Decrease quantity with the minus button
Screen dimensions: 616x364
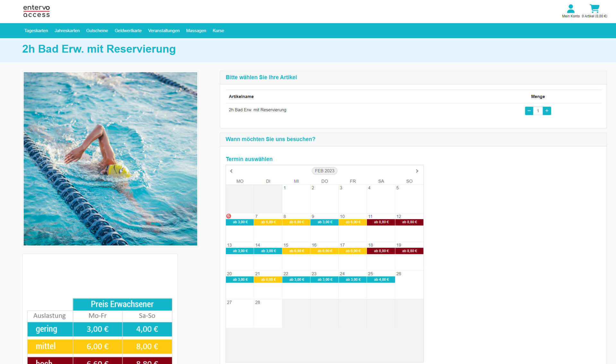529,111
